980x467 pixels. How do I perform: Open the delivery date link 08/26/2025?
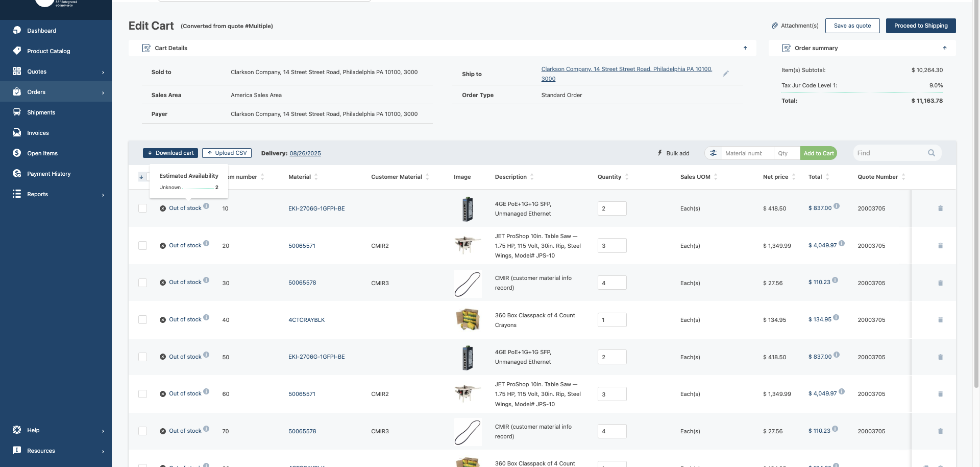click(x=305, y=153)
